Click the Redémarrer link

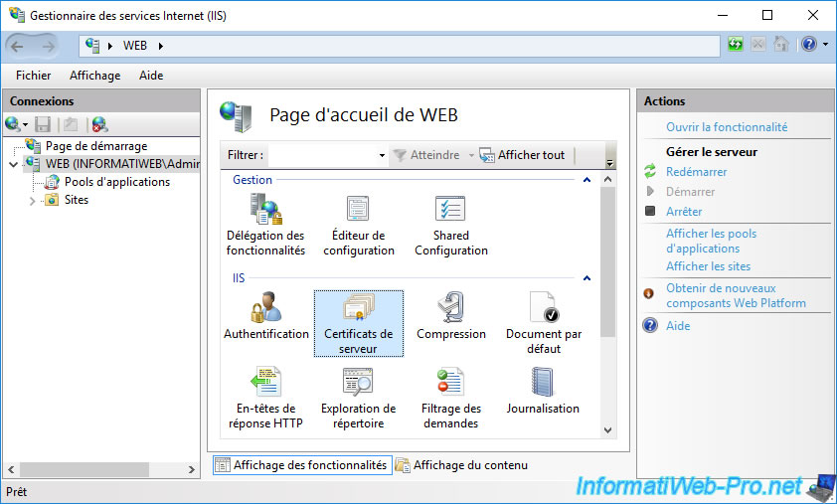[x=696, y=172]
